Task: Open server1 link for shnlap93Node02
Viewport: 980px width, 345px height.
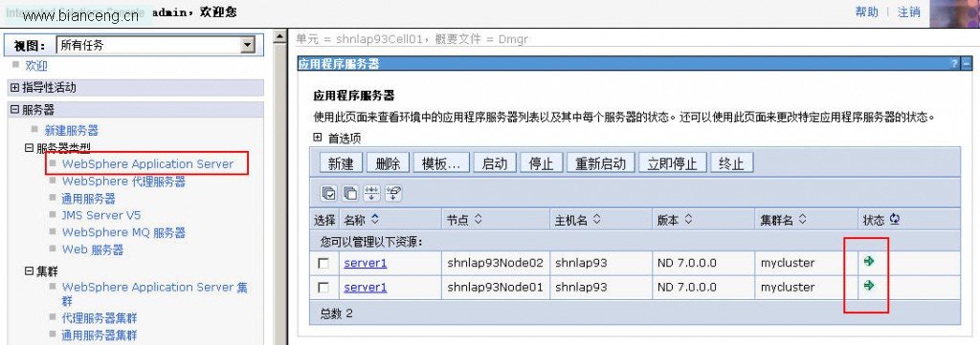Action: (x=365, y=263)
